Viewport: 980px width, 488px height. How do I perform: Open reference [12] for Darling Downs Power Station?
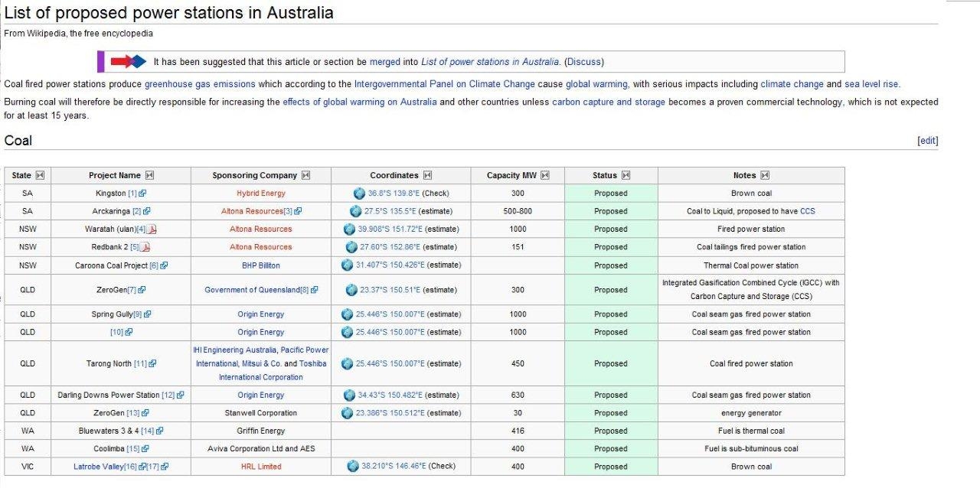168,395
